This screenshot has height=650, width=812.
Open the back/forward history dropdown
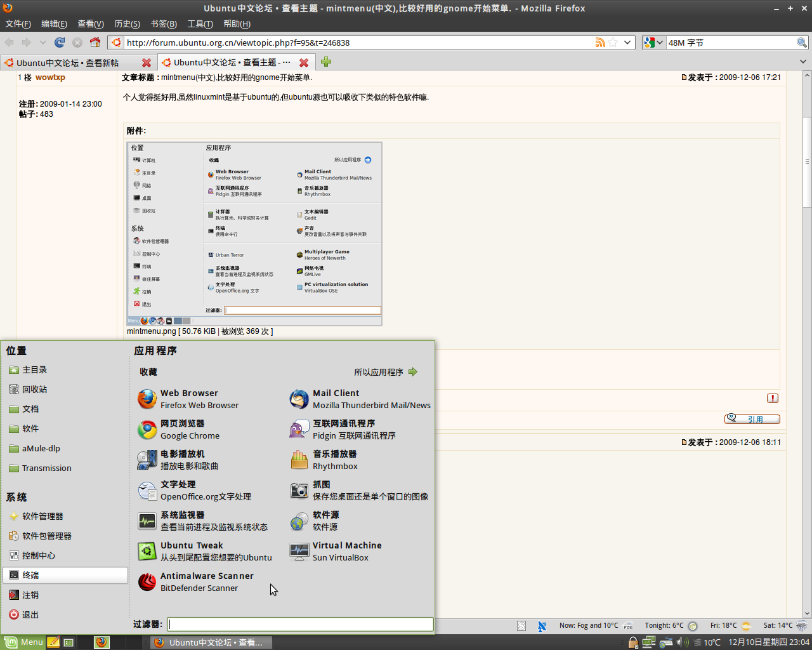[43, 43]
